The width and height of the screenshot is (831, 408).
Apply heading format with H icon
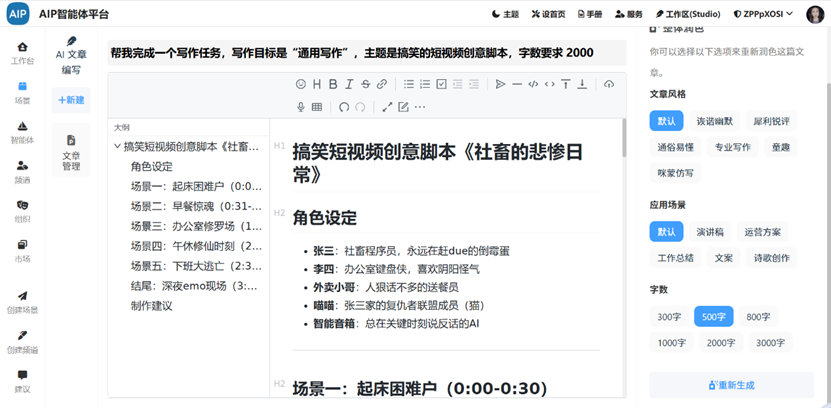[x=317, y=84]
